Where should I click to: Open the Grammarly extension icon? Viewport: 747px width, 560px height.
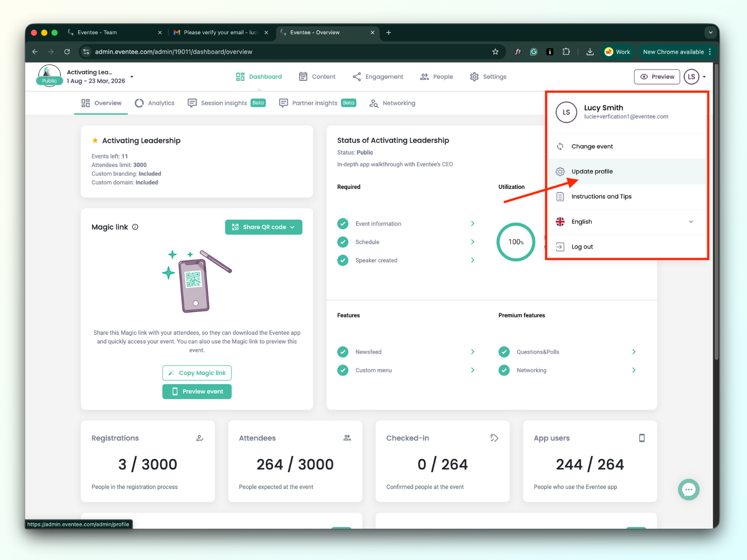534,52
